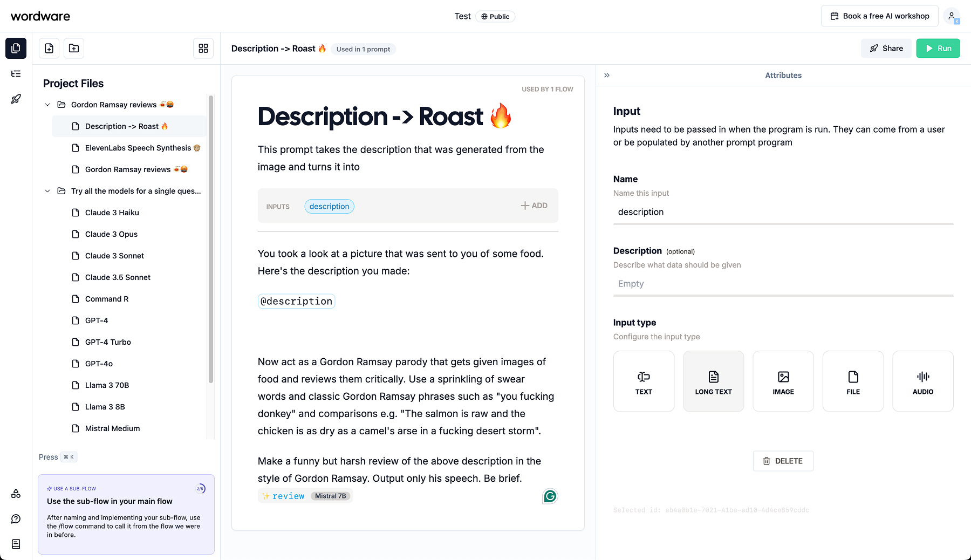
Task: Open the Claude 3.5 Sonnet file
Action: 118,277
